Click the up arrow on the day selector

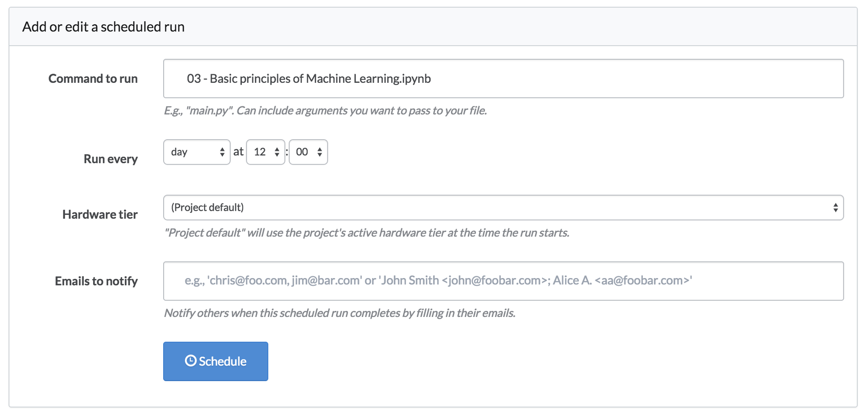(x=223, y=149)
